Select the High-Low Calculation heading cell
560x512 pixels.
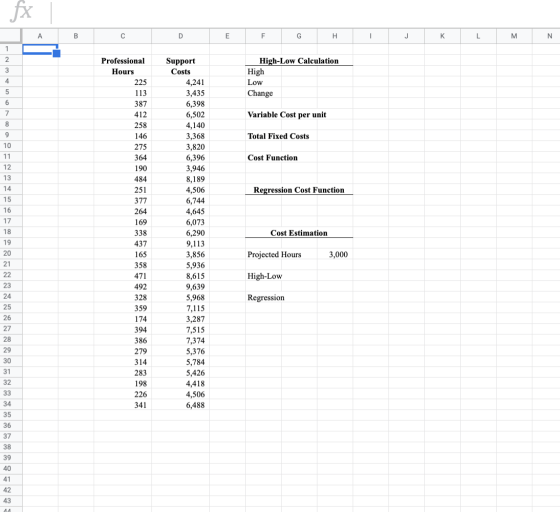pos(299,61)
